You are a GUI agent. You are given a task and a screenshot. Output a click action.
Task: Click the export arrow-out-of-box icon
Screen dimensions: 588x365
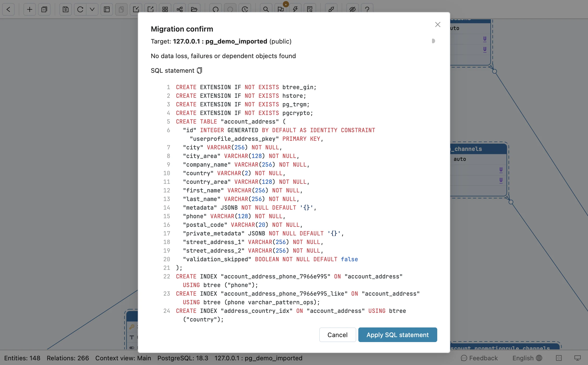point(151,9)
